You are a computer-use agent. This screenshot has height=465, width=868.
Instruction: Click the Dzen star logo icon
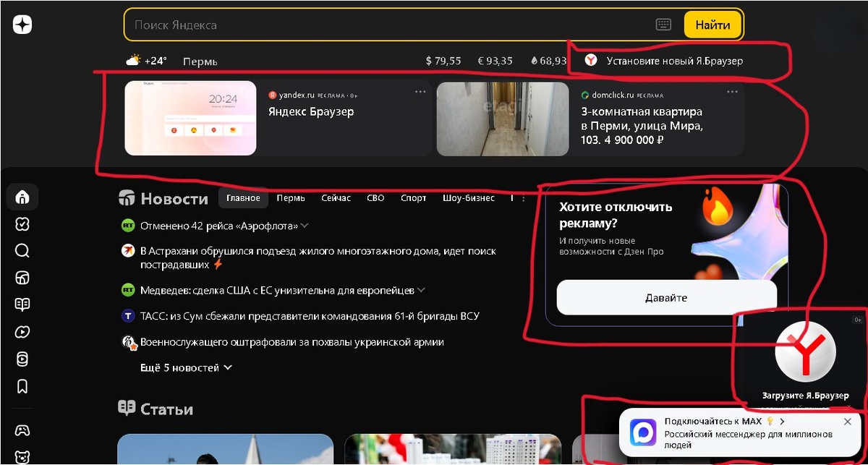[22, 25]
